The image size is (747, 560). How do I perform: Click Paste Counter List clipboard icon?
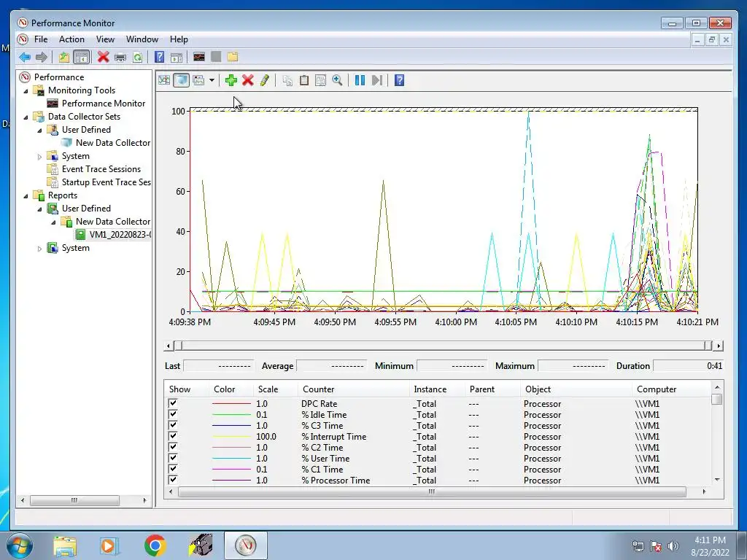(304, 80)
